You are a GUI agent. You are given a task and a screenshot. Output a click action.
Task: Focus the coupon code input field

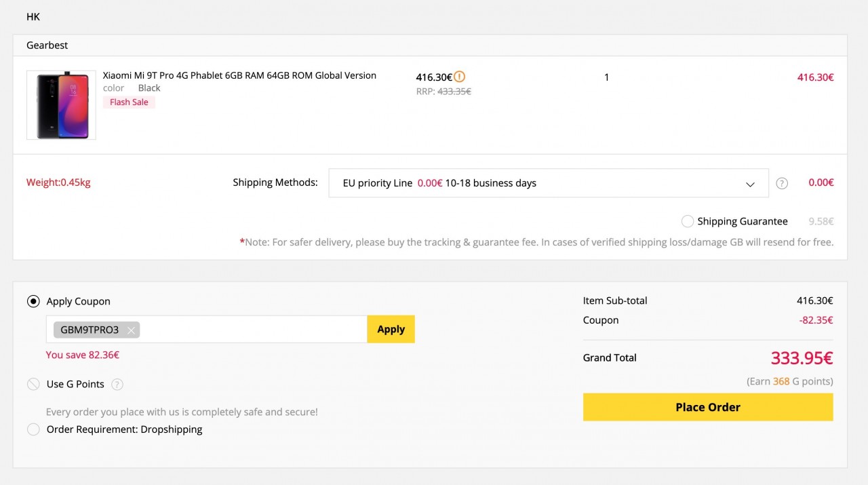point(207,329)
